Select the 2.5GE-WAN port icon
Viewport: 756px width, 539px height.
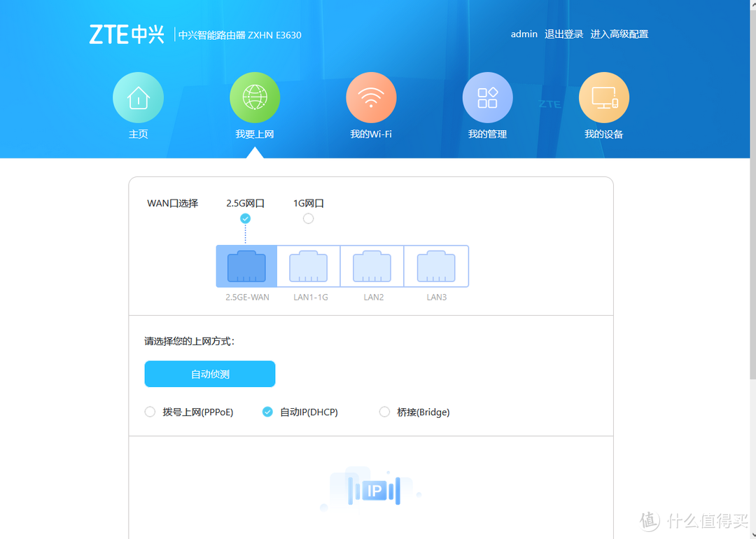coord(246,266)
